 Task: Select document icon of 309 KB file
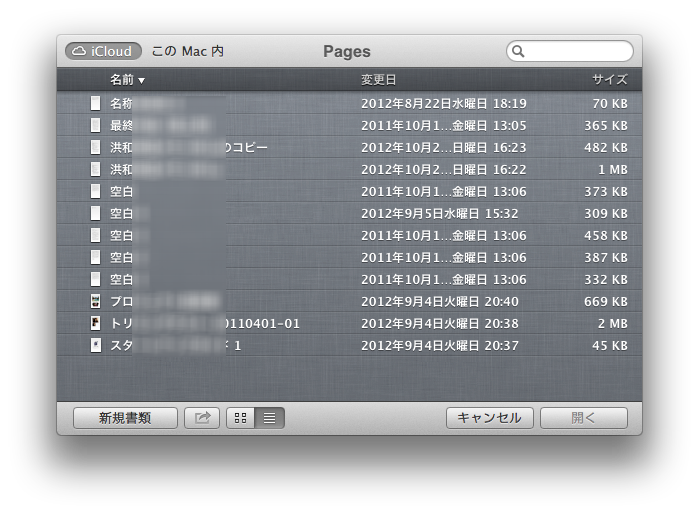click(95, 214)
